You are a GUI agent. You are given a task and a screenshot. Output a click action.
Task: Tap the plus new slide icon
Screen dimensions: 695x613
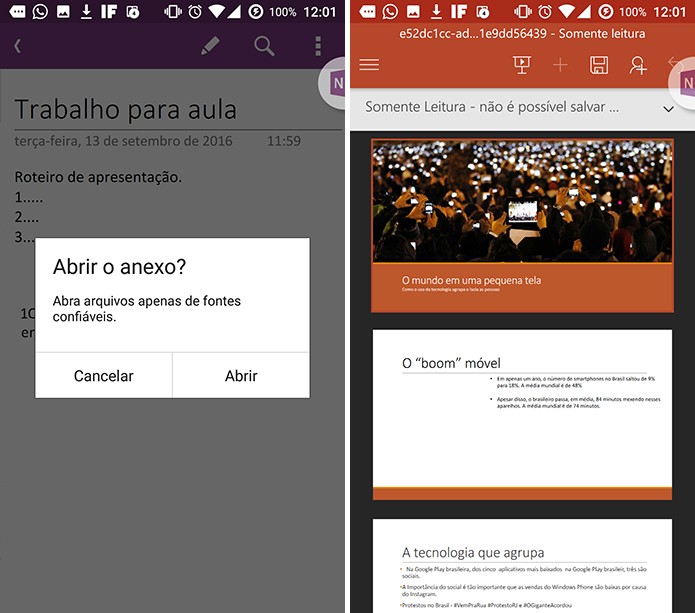click(560, 65)
